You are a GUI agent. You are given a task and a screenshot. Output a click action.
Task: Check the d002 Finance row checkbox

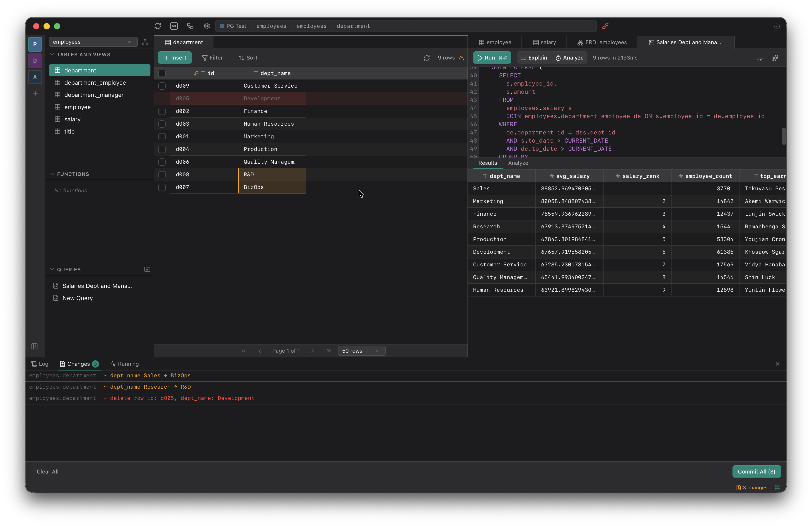pos(162,111)
